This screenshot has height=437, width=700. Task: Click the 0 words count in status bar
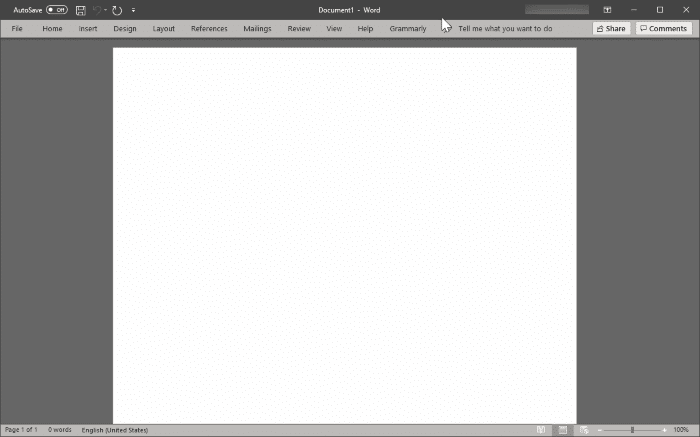(60, 430)
